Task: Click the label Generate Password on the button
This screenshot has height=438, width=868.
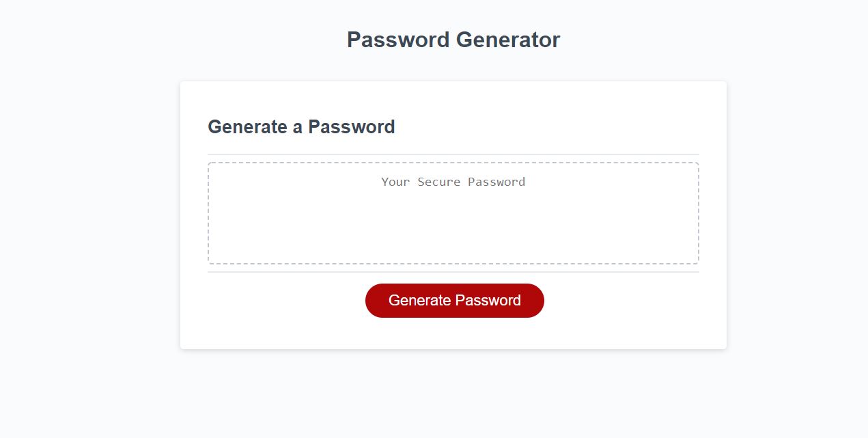Action: (454, 300)
